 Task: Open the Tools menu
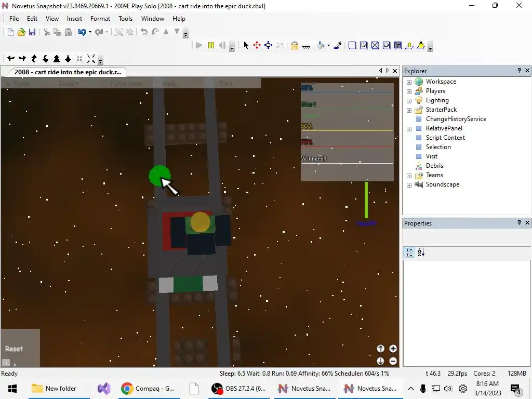coord(125,19)
